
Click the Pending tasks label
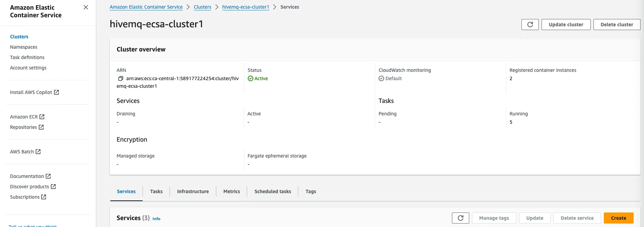tap(387, 114)
